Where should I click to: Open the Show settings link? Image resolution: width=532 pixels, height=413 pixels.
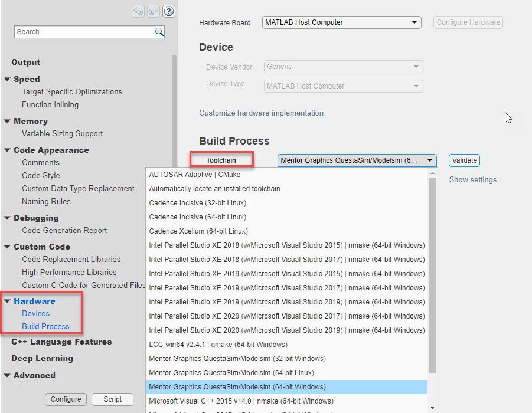[x=472, y=180]
